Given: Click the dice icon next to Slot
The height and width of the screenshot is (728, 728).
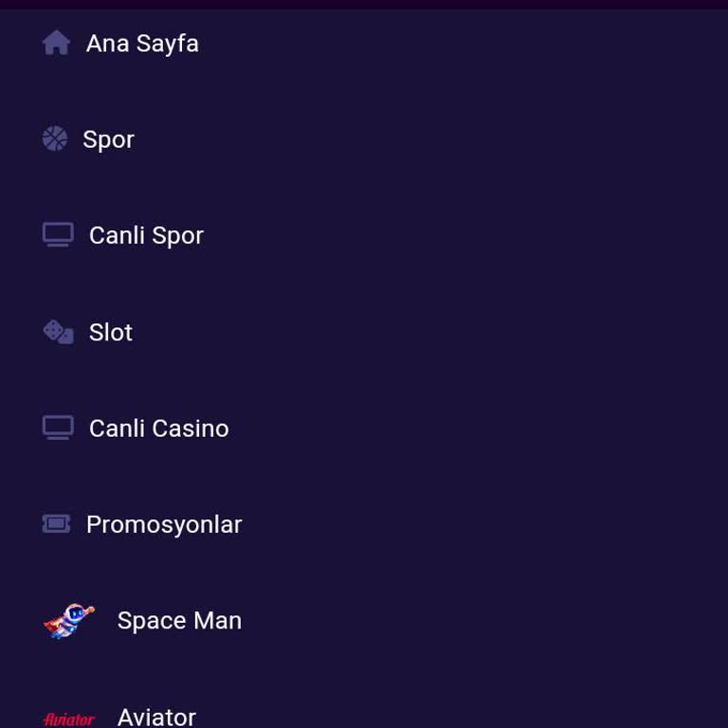Looking at the screenshot, I should (58, 332).
